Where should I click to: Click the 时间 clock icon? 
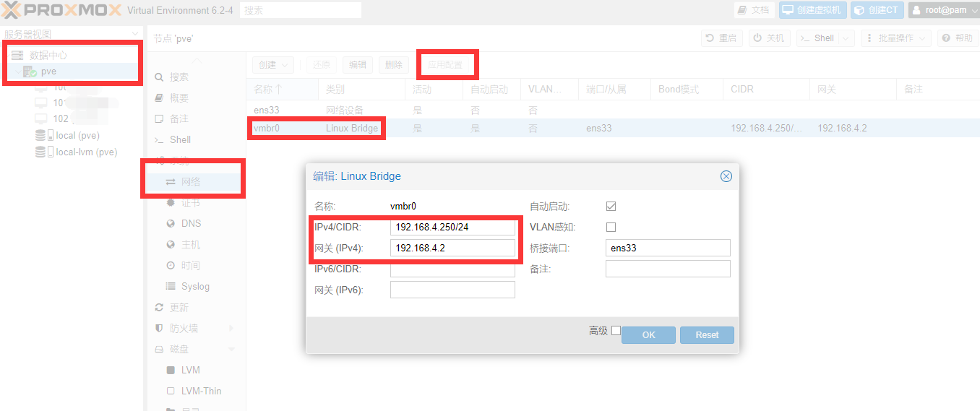(x=171, y=266)
